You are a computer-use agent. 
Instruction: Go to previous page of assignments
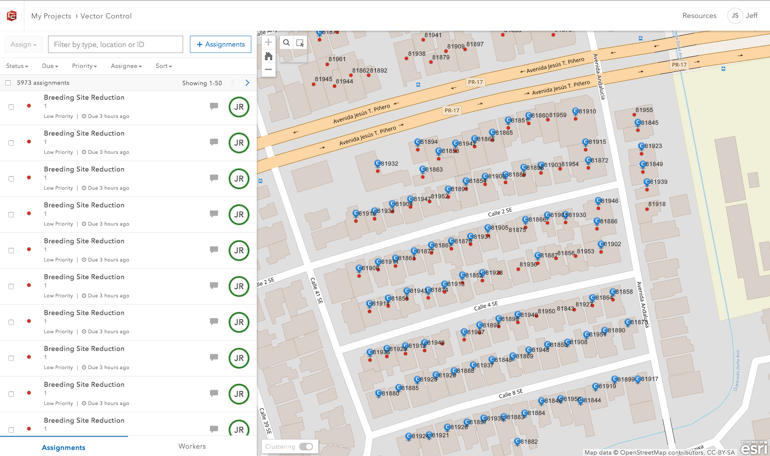click(x=233, y=83)
